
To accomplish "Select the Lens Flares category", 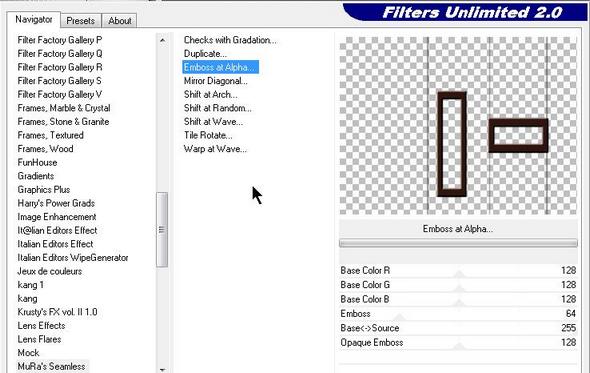I will click(40, 339).
